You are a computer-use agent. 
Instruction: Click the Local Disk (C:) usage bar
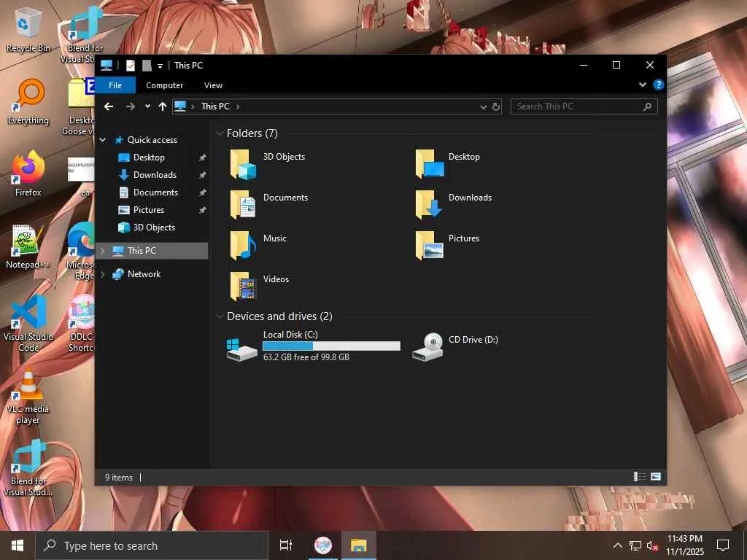[x=332, y=346]
